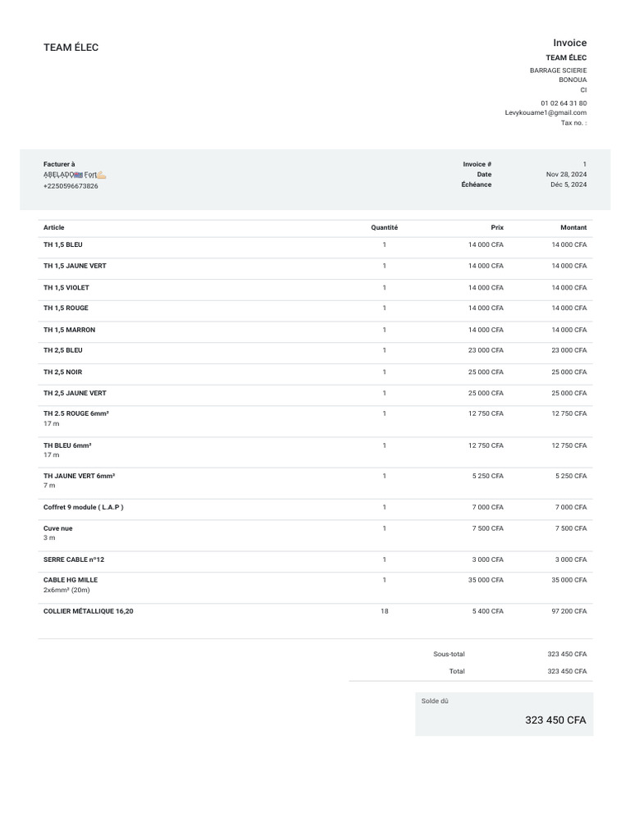
Task: Click the due date Déc 5, 2024
Action: pyautogui.click(x=568, y=185)
